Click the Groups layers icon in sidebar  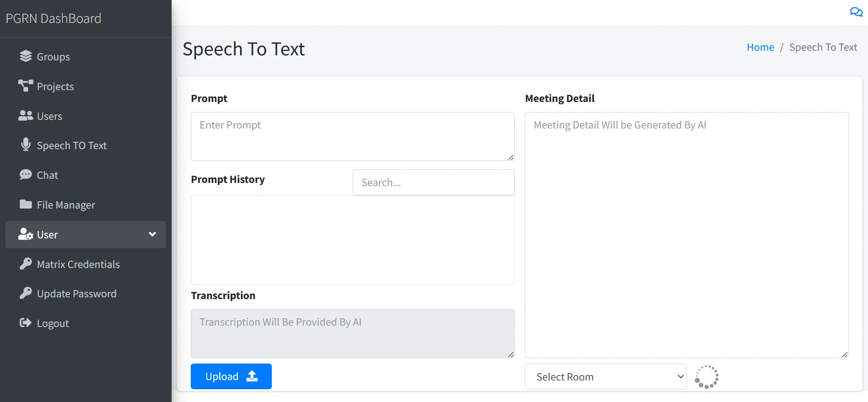click(x=26, y=56)
